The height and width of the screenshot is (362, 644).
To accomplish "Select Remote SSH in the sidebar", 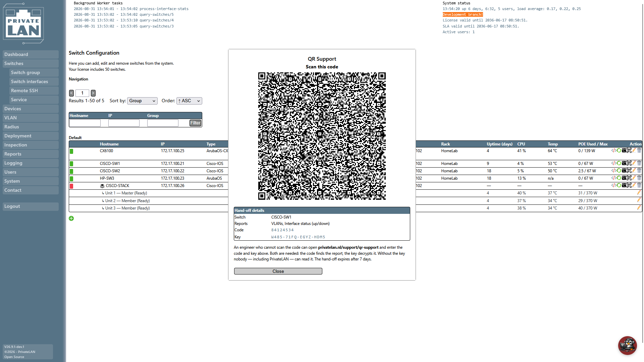I will pos(34,90).
